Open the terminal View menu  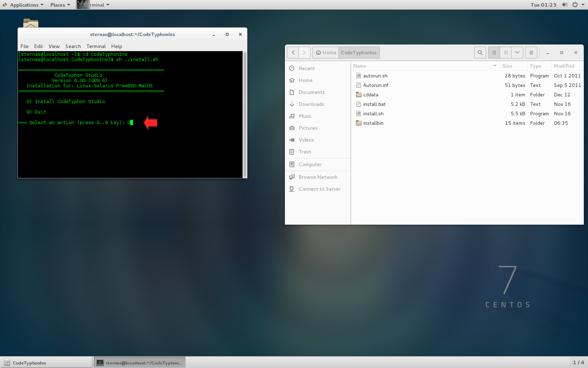coord(54,46)
